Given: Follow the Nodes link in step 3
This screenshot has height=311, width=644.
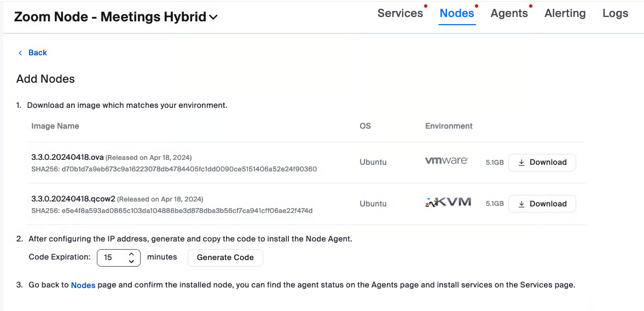Looking at the screenshot, I should tap(83, 285).
